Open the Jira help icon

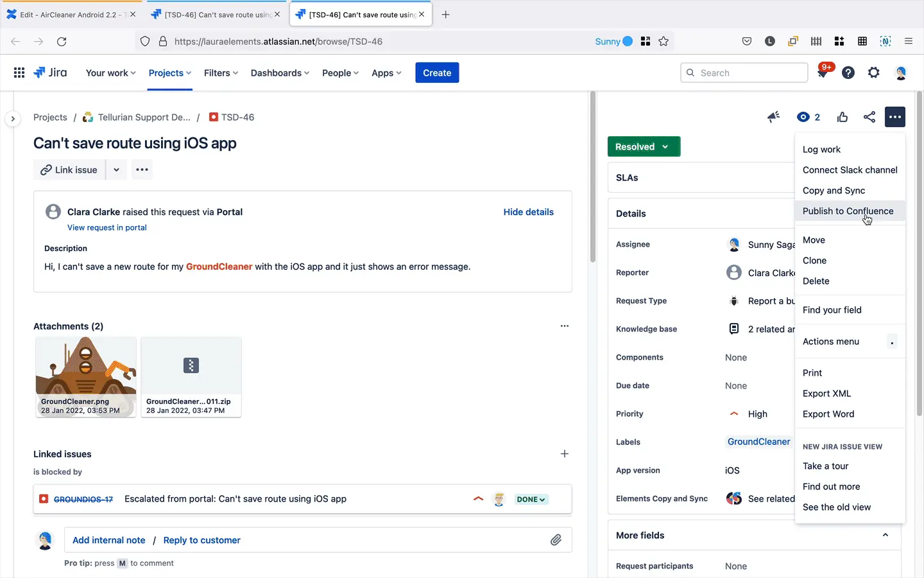[848, 73]
